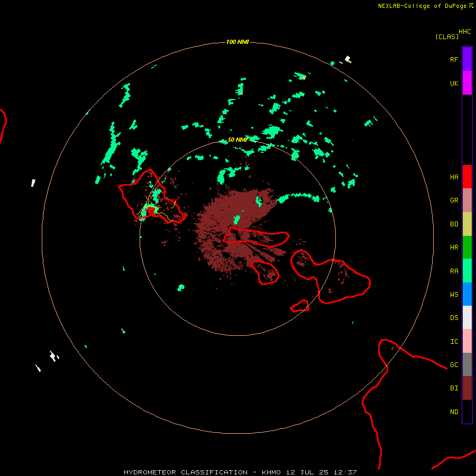Image resolution: width=476 pixels, height=476 pixels.
Task: Click the ND legend label
Action: (454, 412)
